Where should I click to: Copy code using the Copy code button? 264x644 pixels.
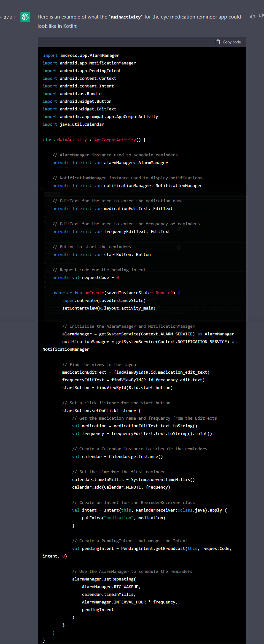[x=228, y=42]
